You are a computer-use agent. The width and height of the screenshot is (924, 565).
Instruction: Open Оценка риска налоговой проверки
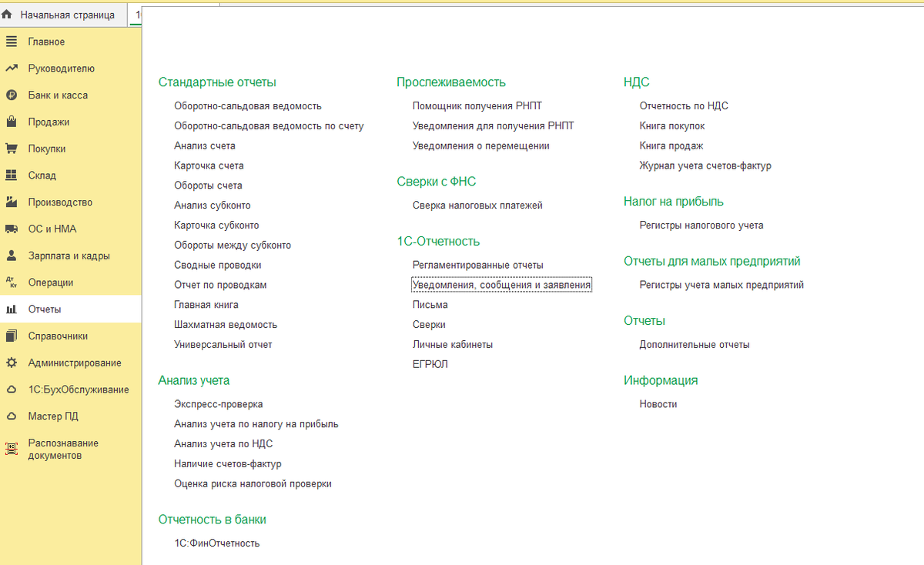click(253, 484)
